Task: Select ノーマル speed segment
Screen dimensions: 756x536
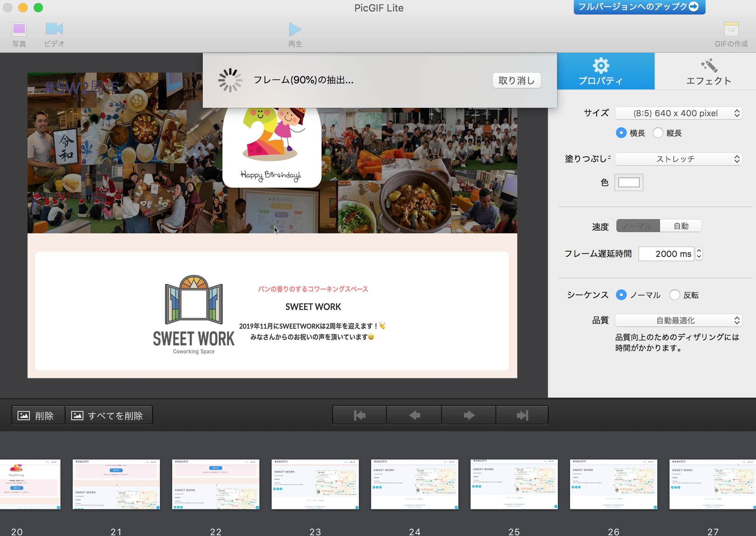Action: 638,226
